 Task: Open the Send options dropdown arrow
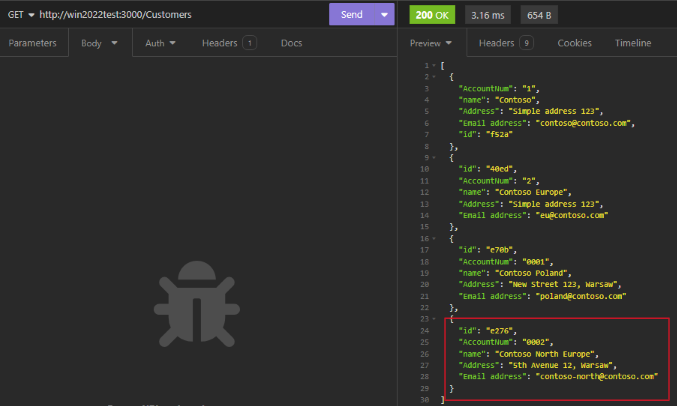pos(385,15)
